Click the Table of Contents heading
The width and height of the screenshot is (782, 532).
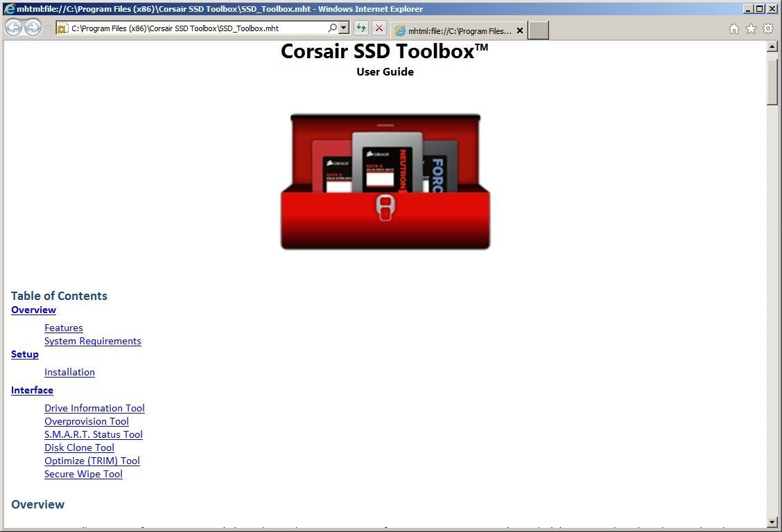(59, 296)
